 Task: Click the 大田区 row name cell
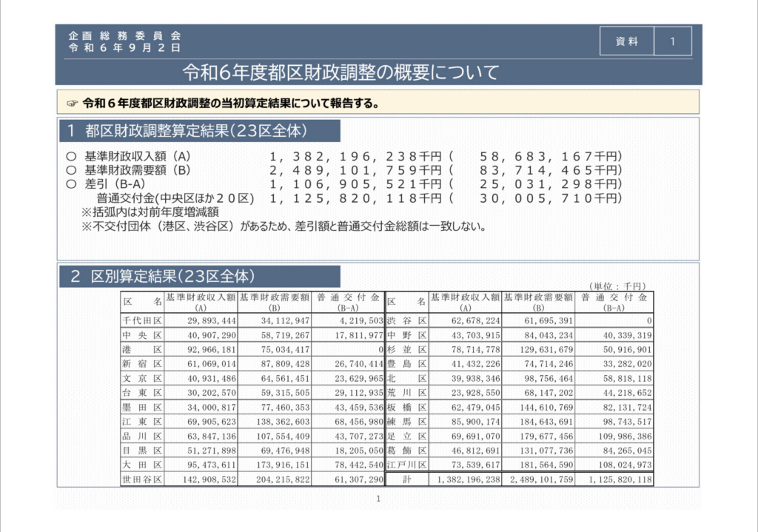(142, 465)
